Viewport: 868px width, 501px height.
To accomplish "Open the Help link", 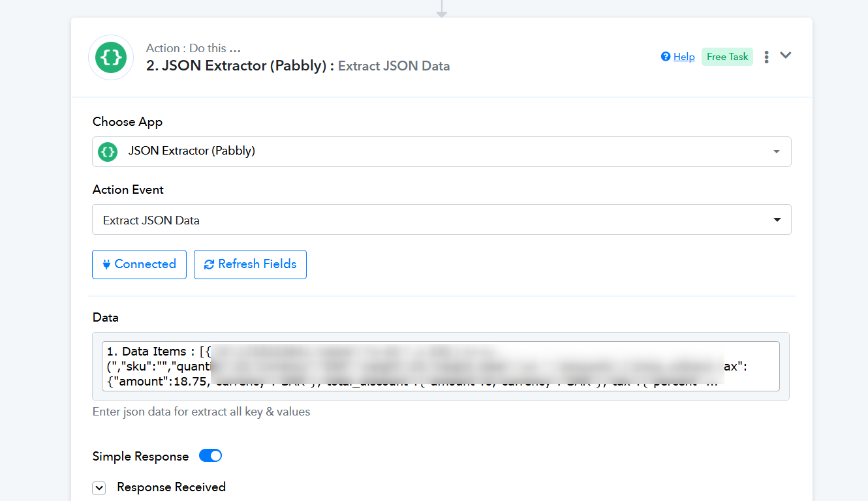I will click(x=684, y=57).
